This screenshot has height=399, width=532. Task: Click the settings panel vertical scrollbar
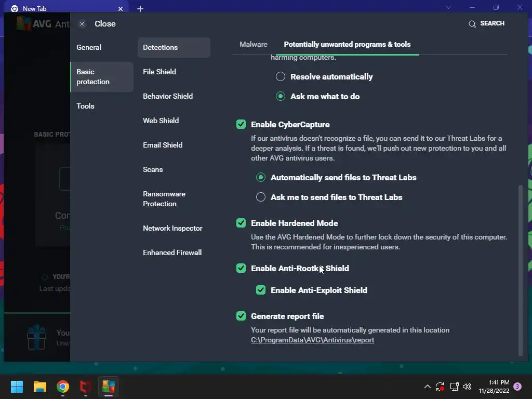[521, 270]
